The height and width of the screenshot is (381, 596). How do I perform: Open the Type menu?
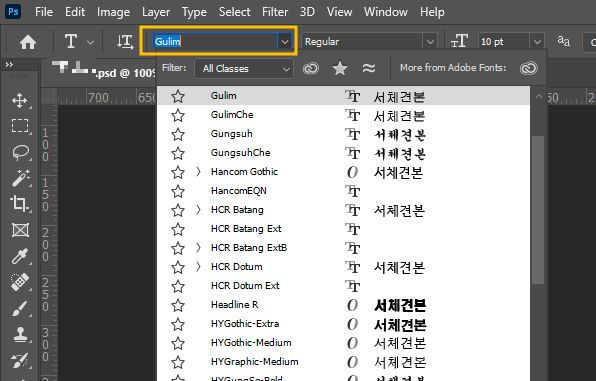click(194, 13)
